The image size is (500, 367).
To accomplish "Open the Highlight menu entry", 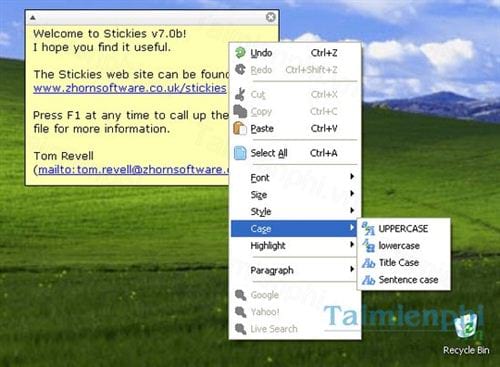I will point(295,246).
